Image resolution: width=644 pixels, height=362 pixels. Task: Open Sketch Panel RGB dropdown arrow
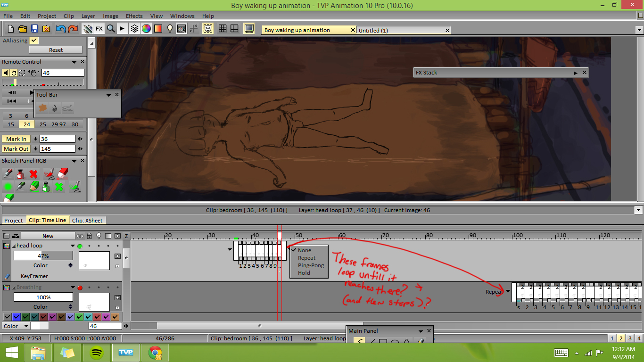(74, 161)
